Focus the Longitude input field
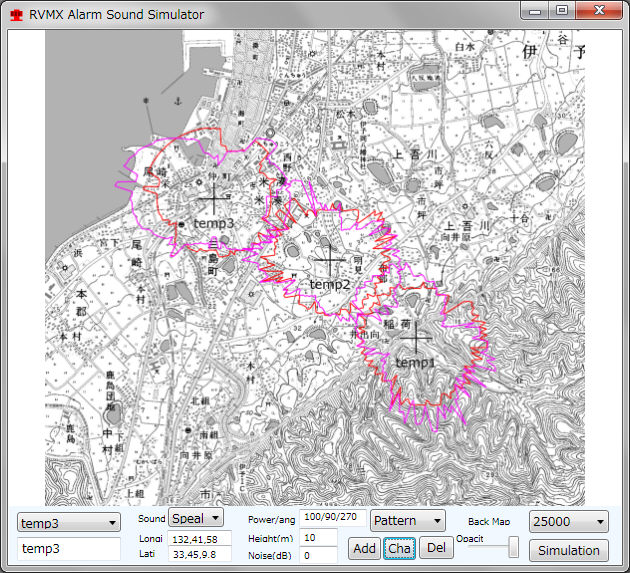This screenshot has width=630, height=573. (200, 539)
